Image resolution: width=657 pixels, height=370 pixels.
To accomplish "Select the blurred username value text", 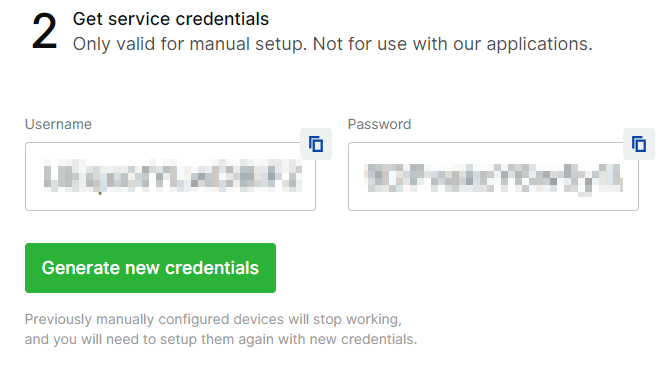I will click(x=173, y=176).
